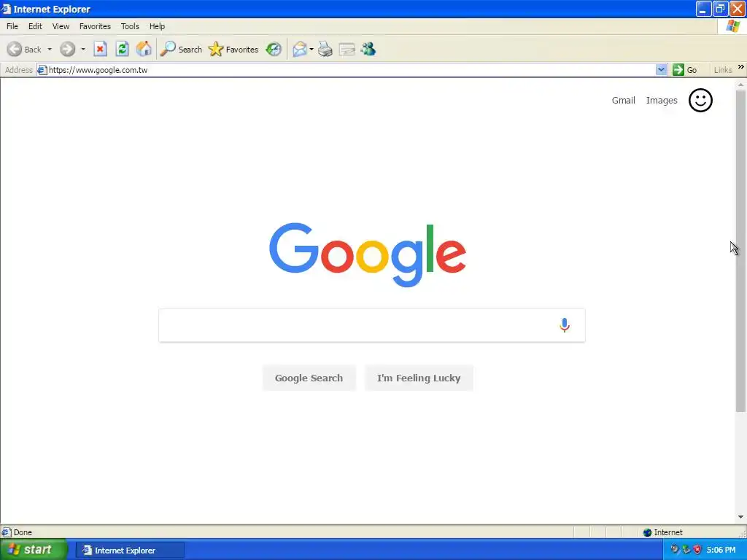Screen dimensions: 747x560
Task: Click the Forward navigation arrow
Action: [68, 49]
